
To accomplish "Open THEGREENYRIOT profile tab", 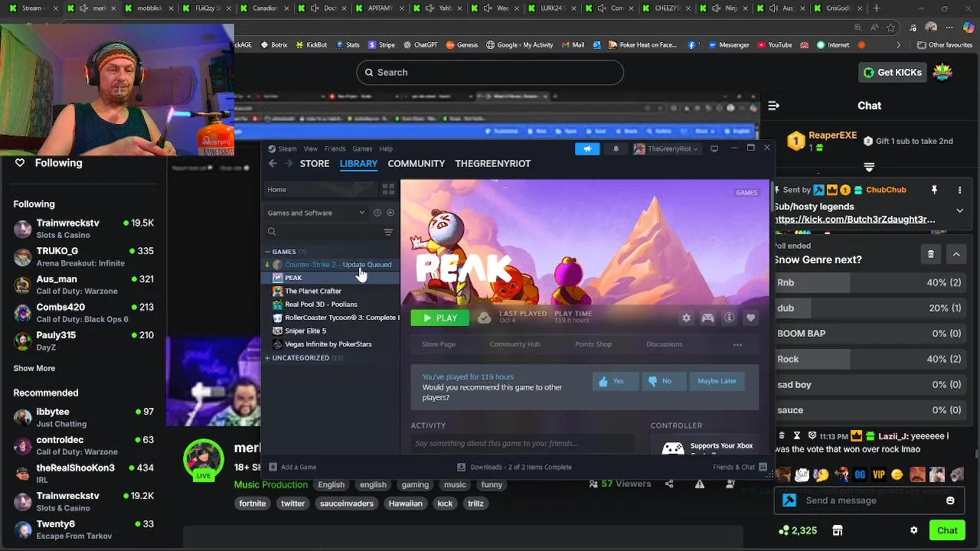I will [x=492, y=163].
